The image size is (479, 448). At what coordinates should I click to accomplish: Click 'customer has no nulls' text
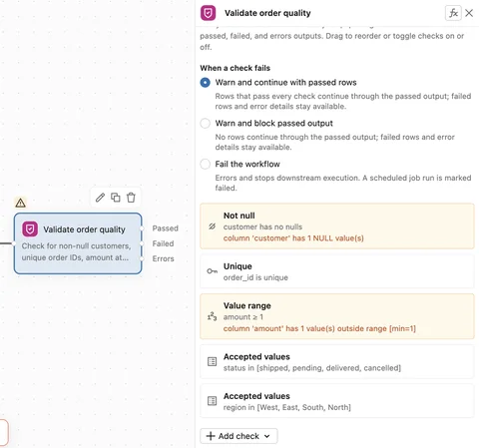262,226
